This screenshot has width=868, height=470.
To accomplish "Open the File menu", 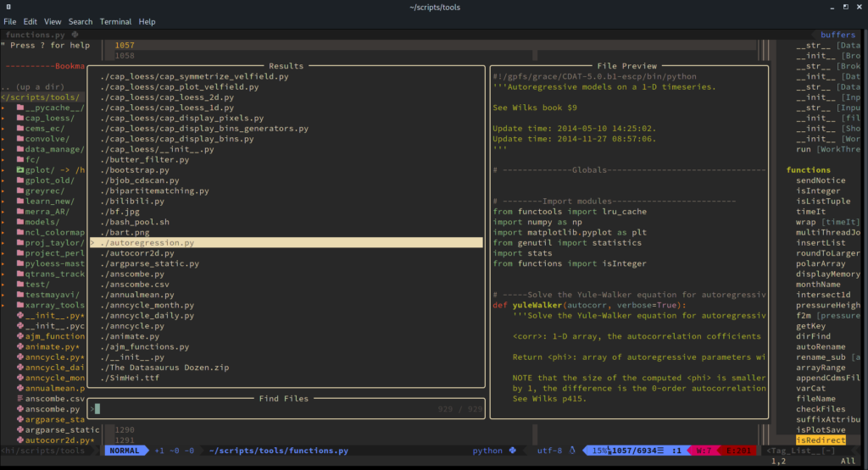I will click(10, 21).
